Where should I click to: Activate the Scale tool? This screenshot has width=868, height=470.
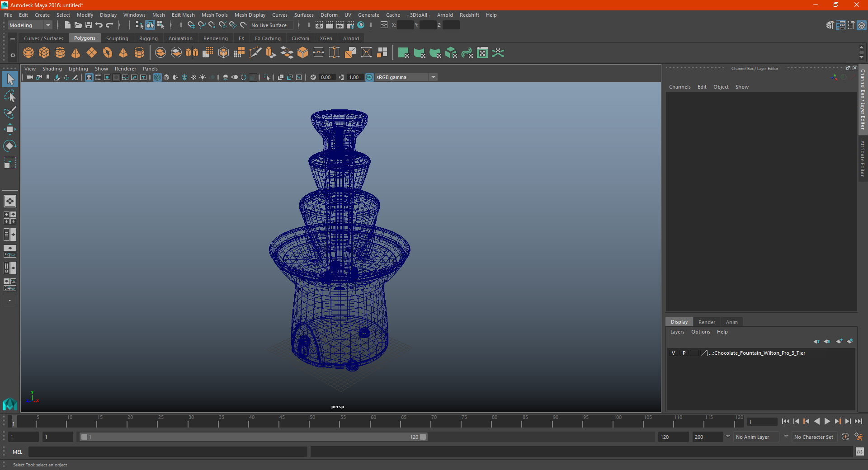coord(10,163)
